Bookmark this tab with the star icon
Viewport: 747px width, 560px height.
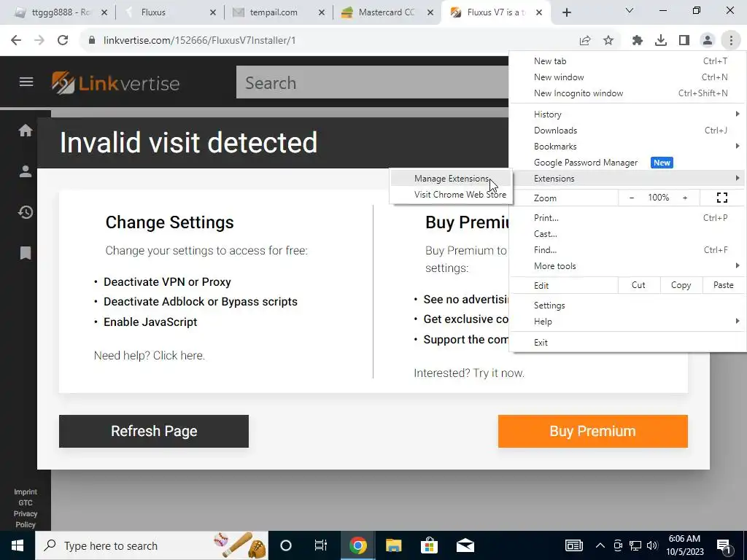(x=608, y=41)
